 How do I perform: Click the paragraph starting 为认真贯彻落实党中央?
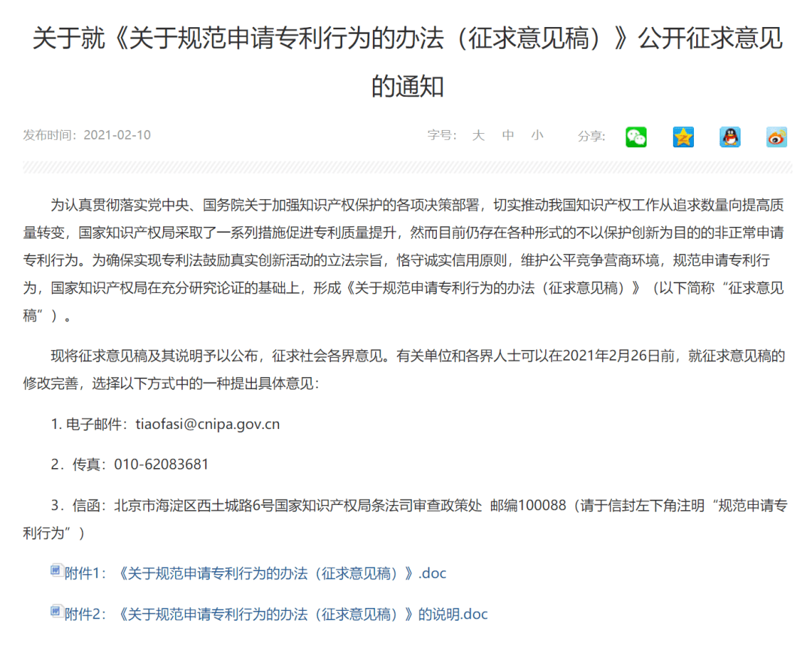pos(404,260)
